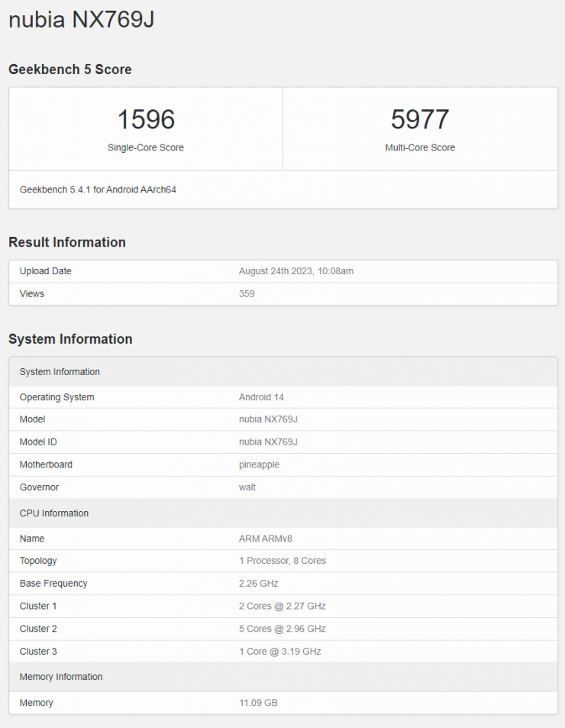This screenshot has width=565, height=728.
Task: Click the governor value walt
Action: coord(247,487)
